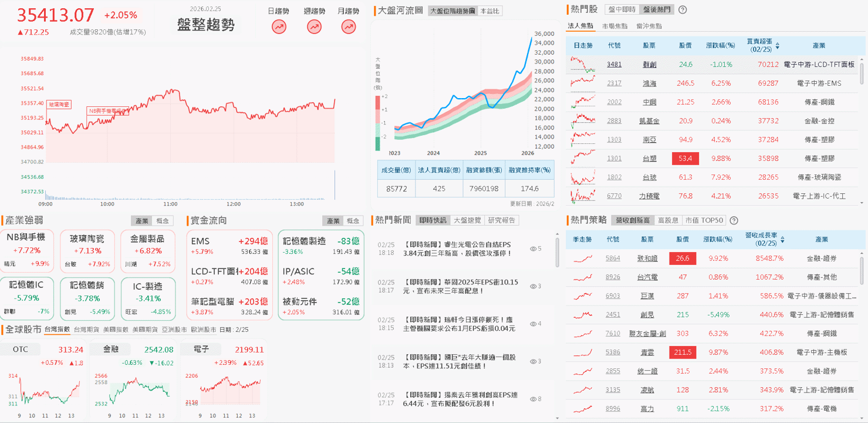Select 台灣期貨 global market tab
Viewport: 868px width, 423px height.
[86, 330]
